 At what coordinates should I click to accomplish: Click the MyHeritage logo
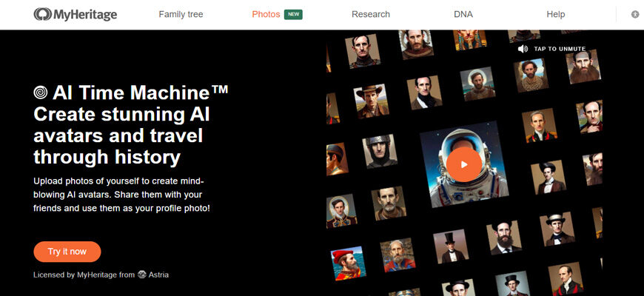point(76,14)
